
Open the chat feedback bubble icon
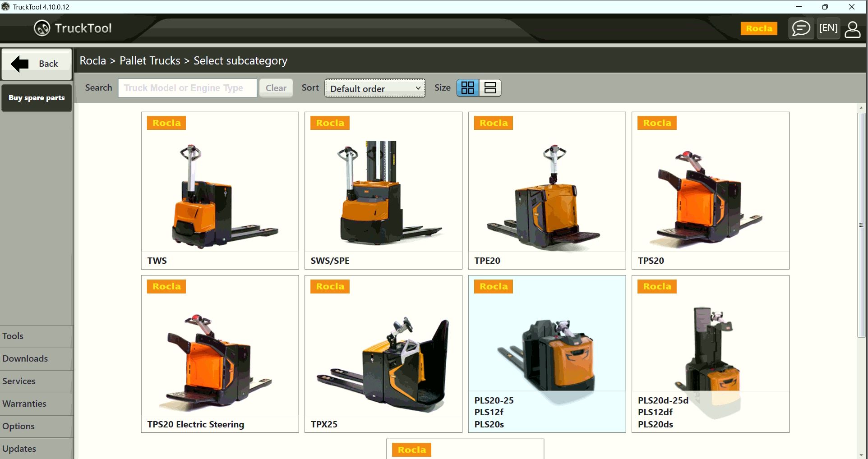click(801, 28)
